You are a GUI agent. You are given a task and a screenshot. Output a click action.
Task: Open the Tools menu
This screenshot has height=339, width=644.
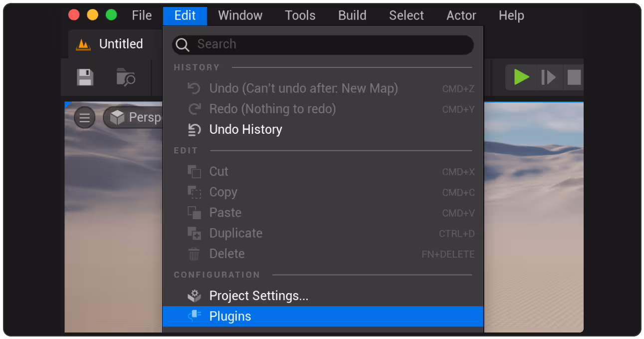click(300, 15)
